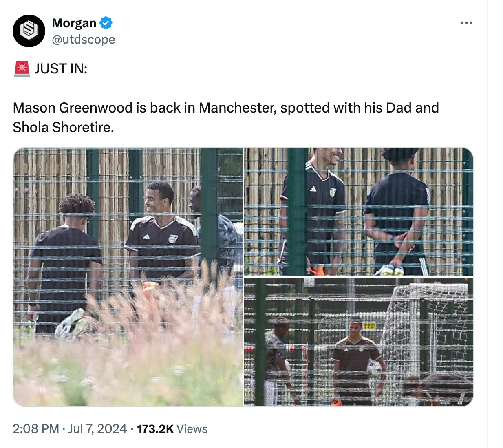Open the display name Morgan
Image resolution: width=503 pixels, height=448 pixels.
tap(74, 23)
